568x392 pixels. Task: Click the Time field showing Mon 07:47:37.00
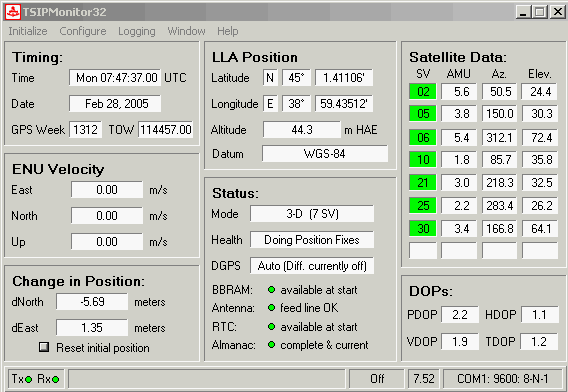tap(115, 78)
